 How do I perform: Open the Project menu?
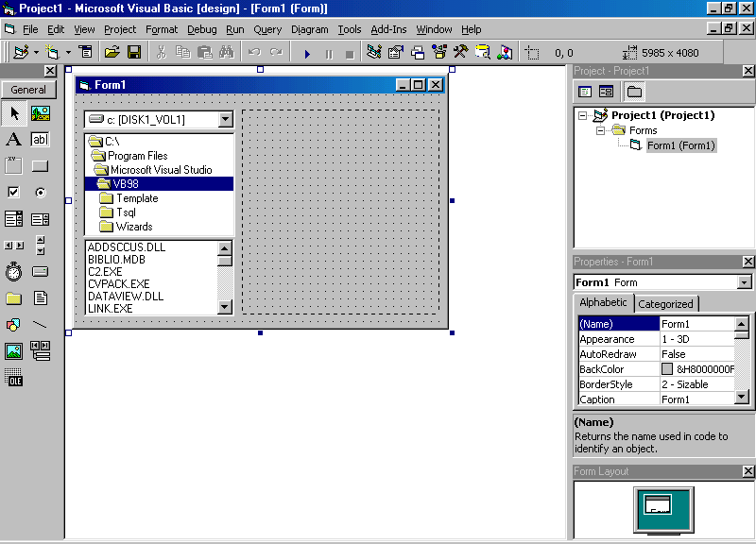pos(120,29)
